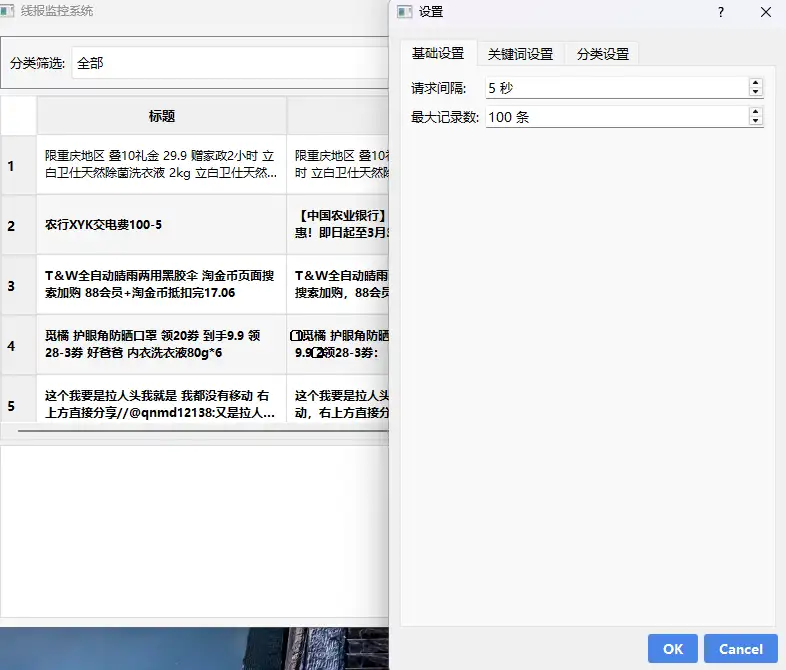786x670 pixels.
Task: Decrease the max record count
Action: (x=755, y=122)
